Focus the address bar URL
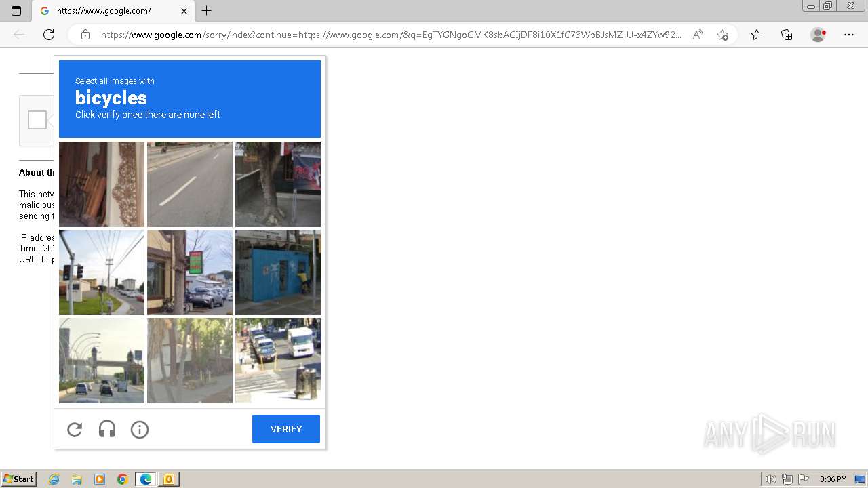This screenshot has height=488, width=868. pos(391,35)
